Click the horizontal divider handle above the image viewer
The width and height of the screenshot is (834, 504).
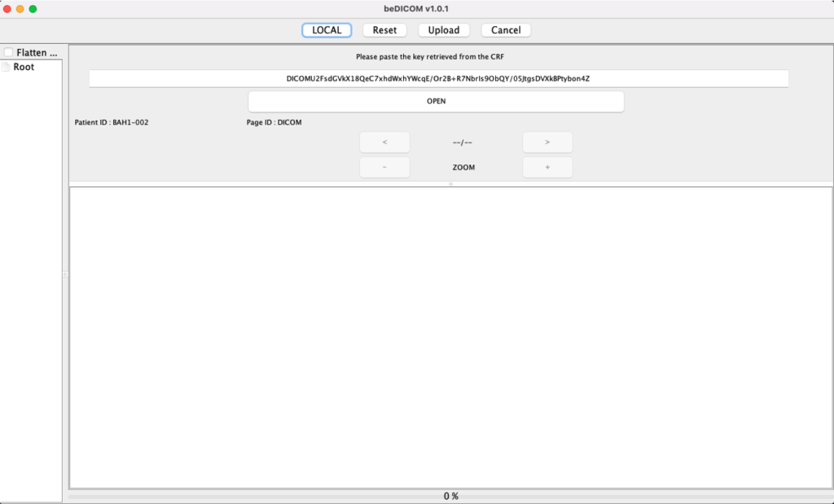click(x=450, y=184)
